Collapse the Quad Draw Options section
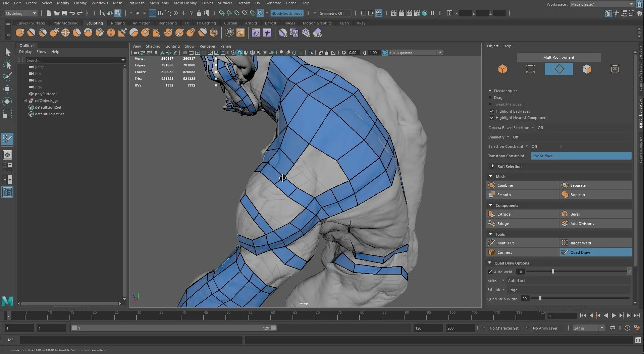644x354 pixels. tap(490, 263)
